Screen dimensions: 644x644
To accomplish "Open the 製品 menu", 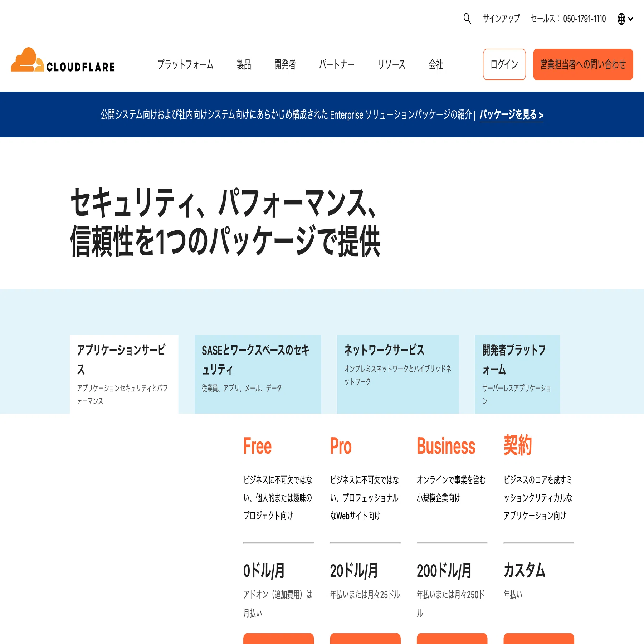I will (244, 64).
